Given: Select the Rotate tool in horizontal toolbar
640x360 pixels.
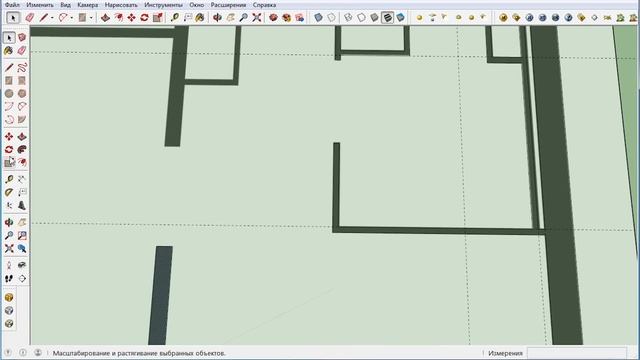Looking at the screenshot, I should coord(144,18).
